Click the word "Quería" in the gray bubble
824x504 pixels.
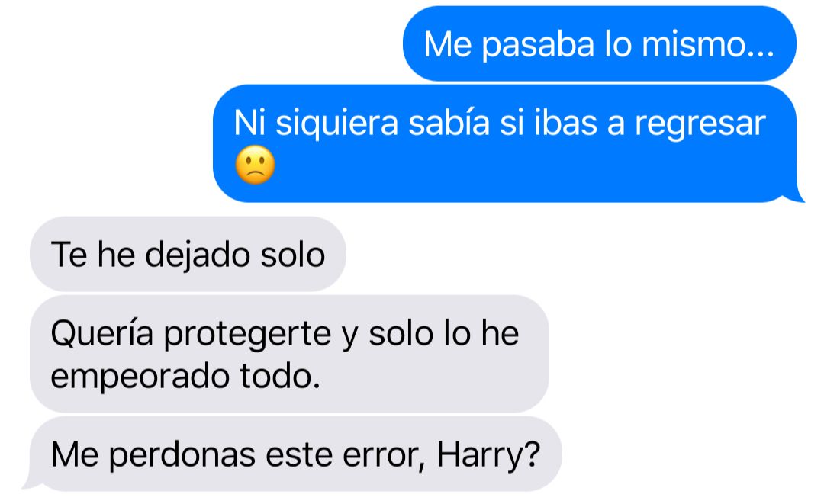102,333
